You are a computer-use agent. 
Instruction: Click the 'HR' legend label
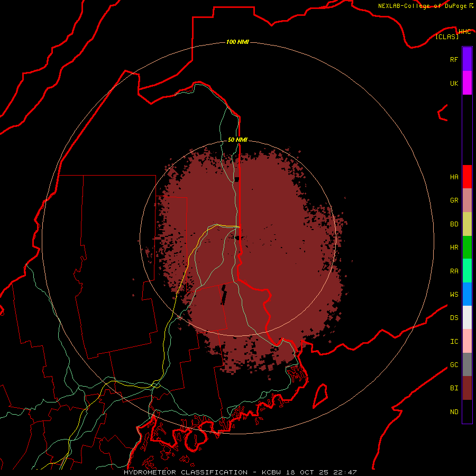(454, 248)
